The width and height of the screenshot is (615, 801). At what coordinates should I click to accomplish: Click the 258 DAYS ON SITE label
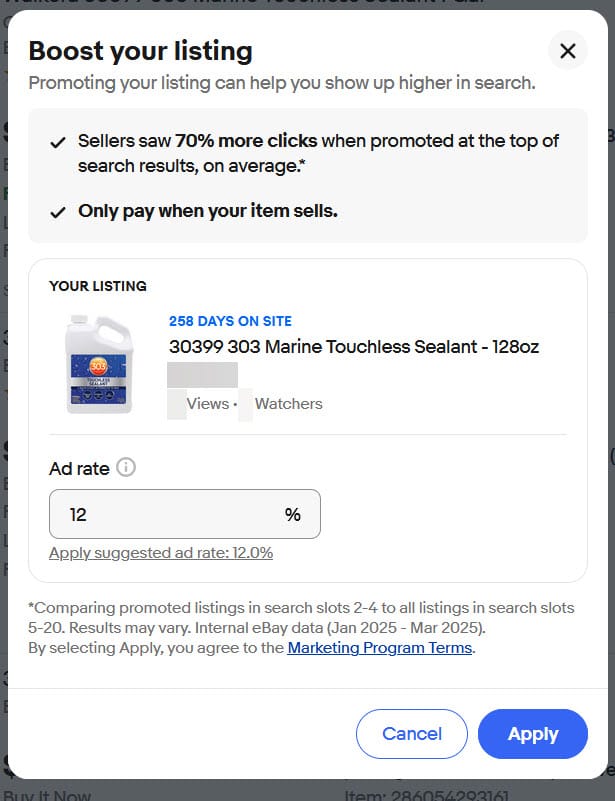(x=230, y=321)
